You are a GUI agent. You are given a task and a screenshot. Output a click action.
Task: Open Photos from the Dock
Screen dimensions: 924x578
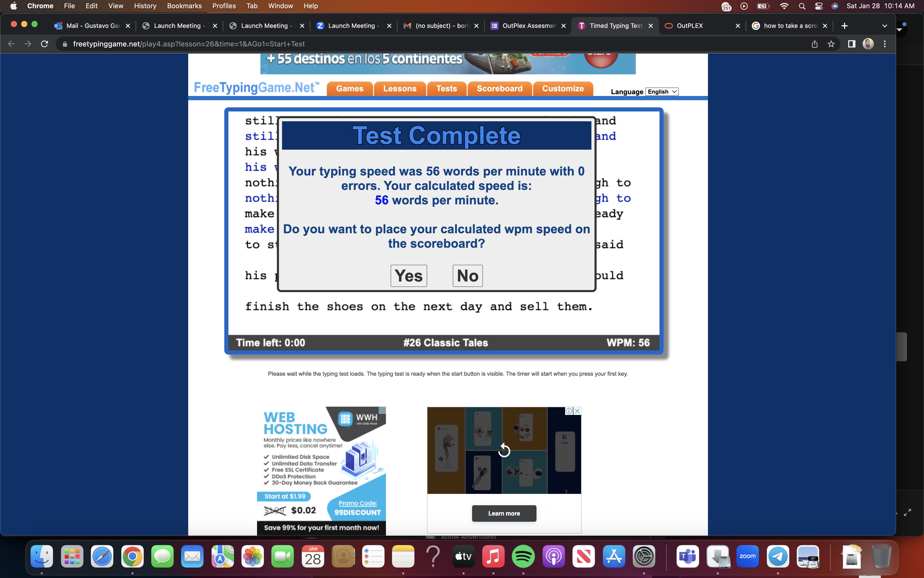click(x=252, y=556)
